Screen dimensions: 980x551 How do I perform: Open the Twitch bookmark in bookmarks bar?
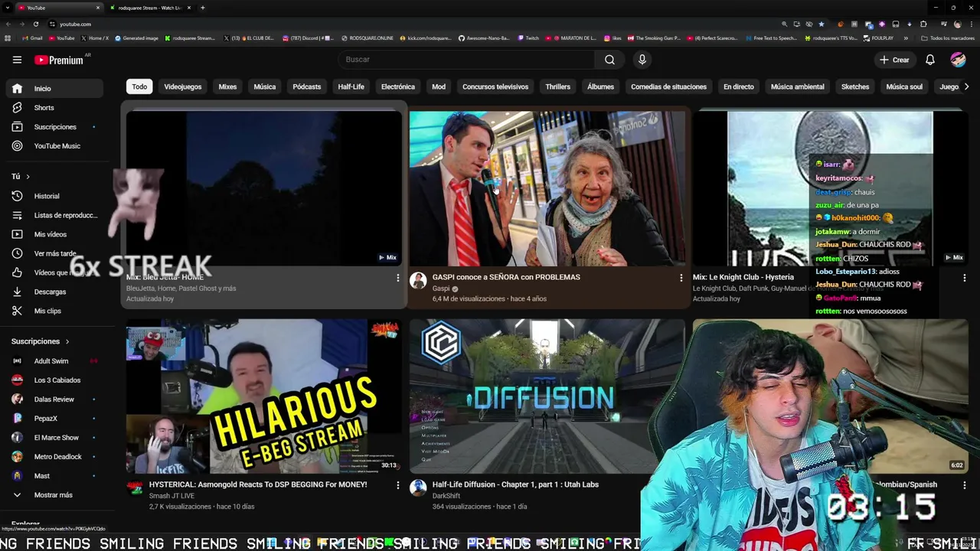[528, 37]
